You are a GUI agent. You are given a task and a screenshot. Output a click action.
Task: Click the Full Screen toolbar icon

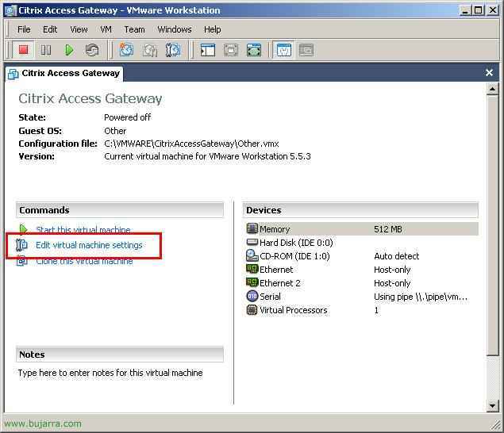(231, 50)
